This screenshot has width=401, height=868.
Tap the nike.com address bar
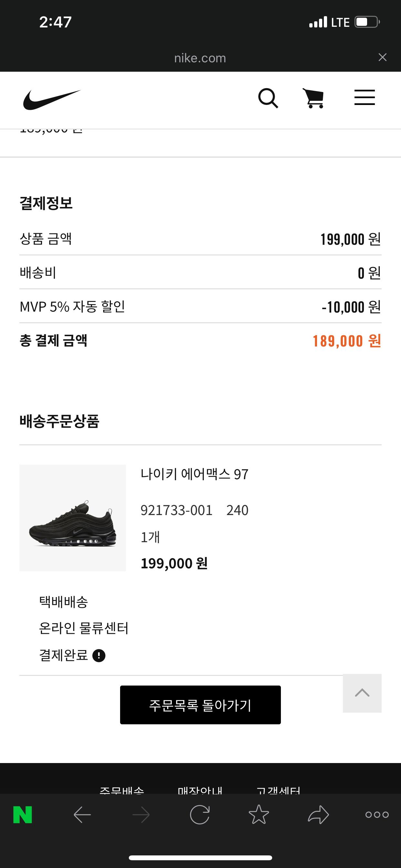(200, 58)
